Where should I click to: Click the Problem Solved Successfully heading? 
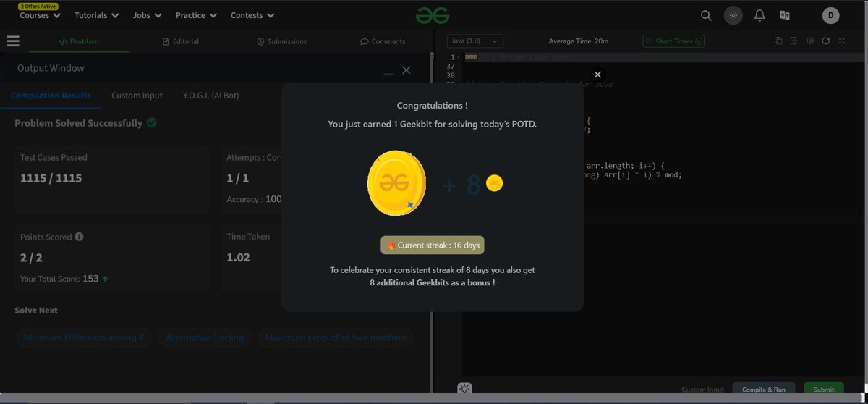click(79, 123)
